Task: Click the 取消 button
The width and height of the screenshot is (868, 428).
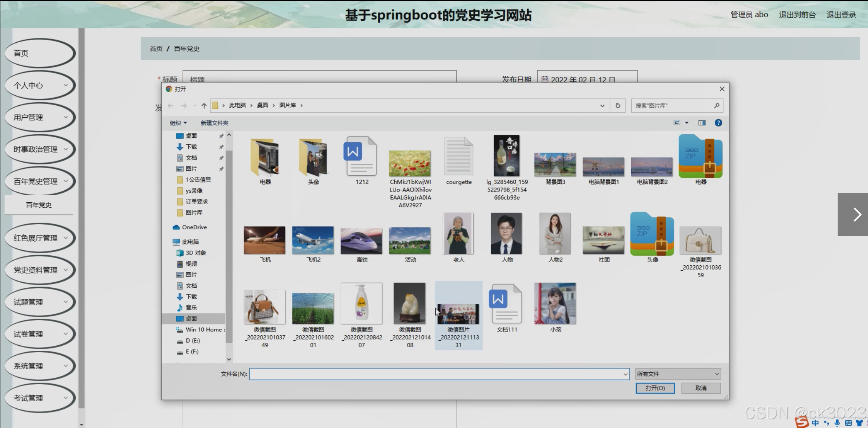Action: pyautogui.click(x=701, y=388)
